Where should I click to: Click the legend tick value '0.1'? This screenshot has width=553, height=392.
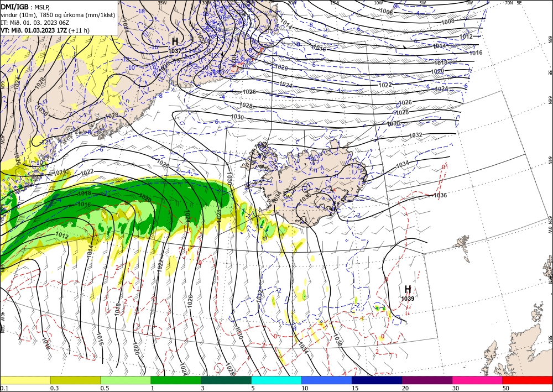4,388
